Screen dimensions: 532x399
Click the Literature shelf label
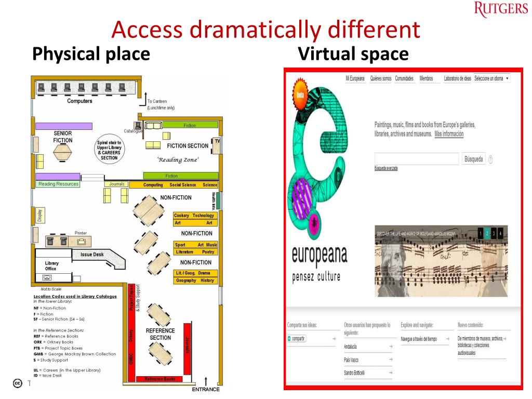pyautogui.click(x=184, y=252)
